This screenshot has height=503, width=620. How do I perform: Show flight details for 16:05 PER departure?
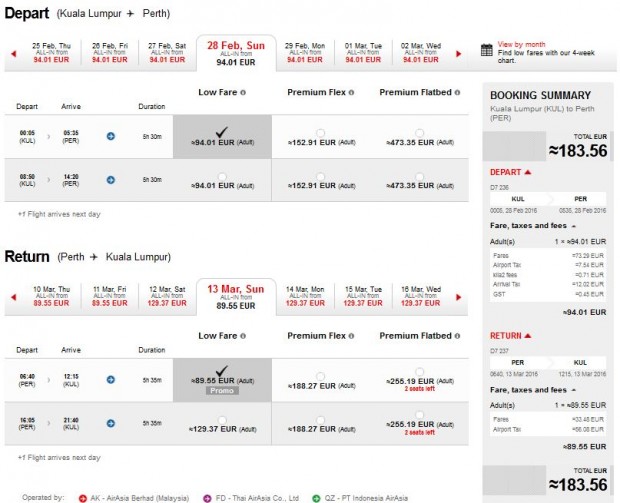pos(111,424)
